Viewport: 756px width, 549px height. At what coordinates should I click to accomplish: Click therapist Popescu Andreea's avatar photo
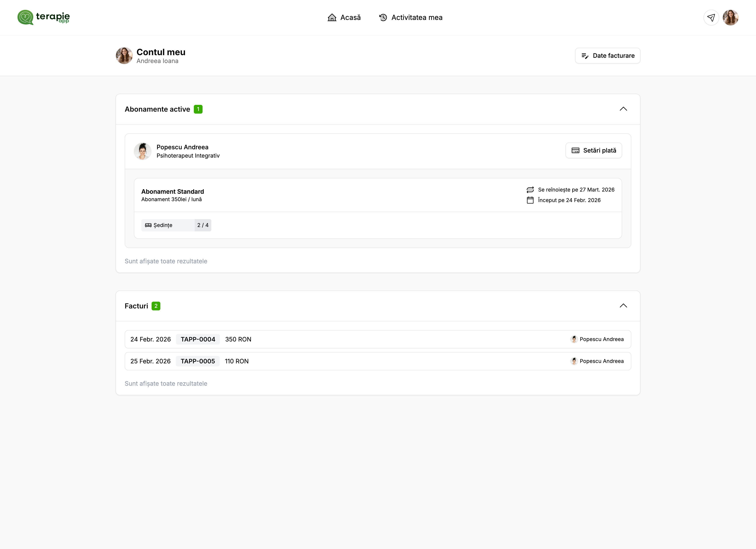(142, 151)
